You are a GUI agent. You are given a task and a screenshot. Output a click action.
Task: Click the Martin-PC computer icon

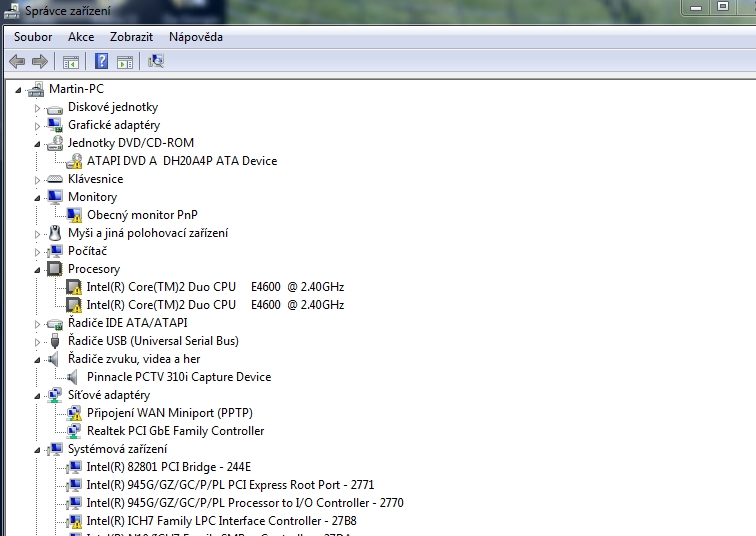coord(36,89)
